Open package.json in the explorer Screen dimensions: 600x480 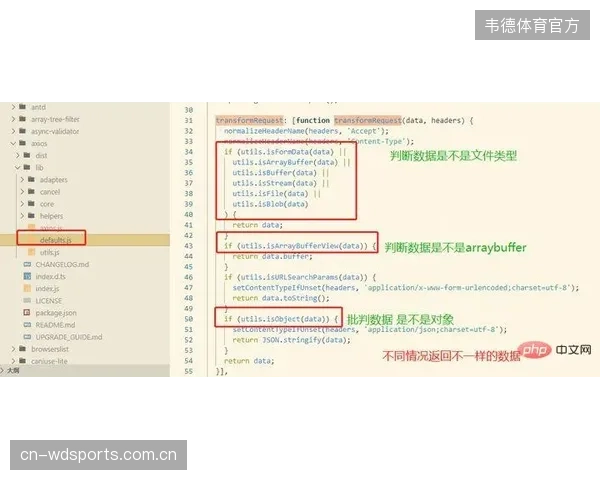(56, 313)
